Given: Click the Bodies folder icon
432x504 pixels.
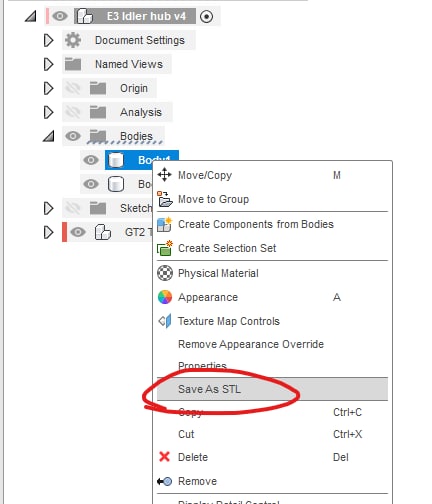Looking at the screenshot, I should 98,136.
